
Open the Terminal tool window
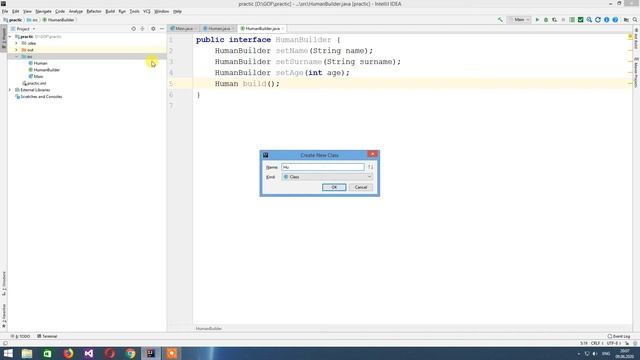pyautogui.click(x=47, y=336)
